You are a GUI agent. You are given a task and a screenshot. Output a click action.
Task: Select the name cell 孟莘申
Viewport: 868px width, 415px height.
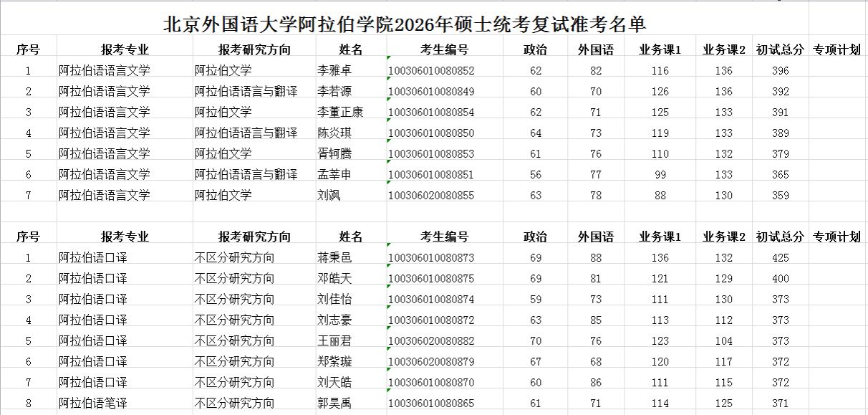(334, 175)
